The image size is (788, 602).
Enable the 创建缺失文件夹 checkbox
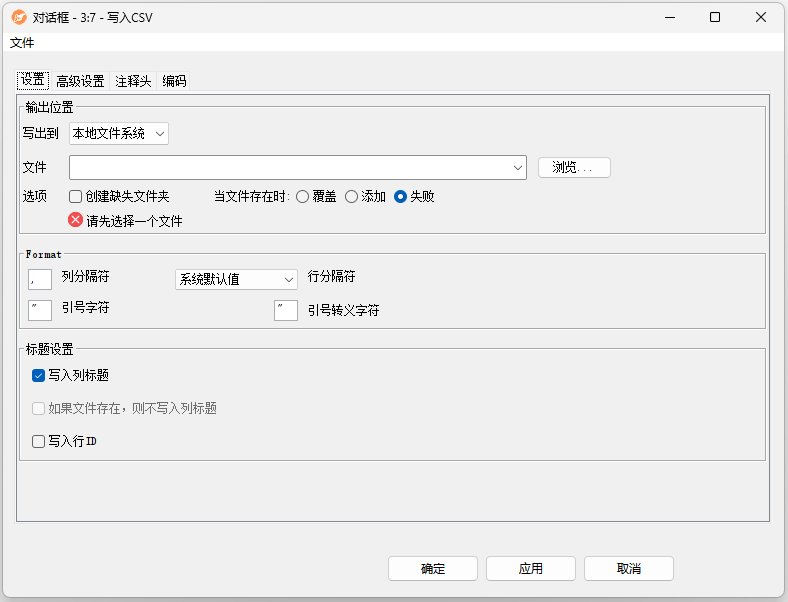(x=75, y=197)
